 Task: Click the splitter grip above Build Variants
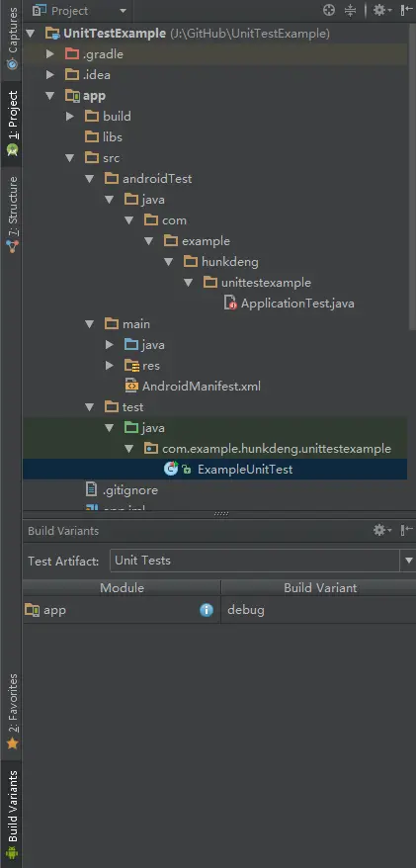coord(220,514)
